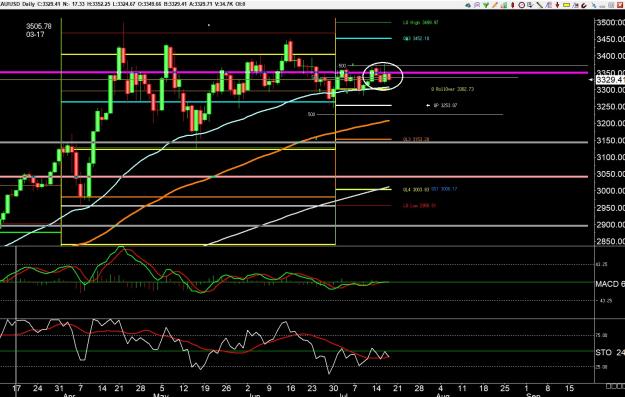This screenshot has height=397, width=625.
Task: Click the screen with arrow toolbar icon
Action: [x=530, y=5]
